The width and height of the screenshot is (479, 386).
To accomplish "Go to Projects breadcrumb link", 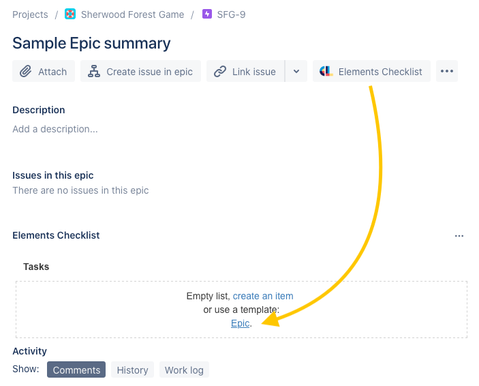I will tap(30, 14).
